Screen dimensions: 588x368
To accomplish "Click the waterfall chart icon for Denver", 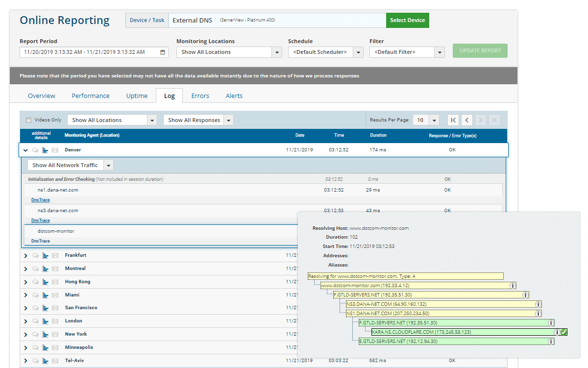I will pos(45,150).
